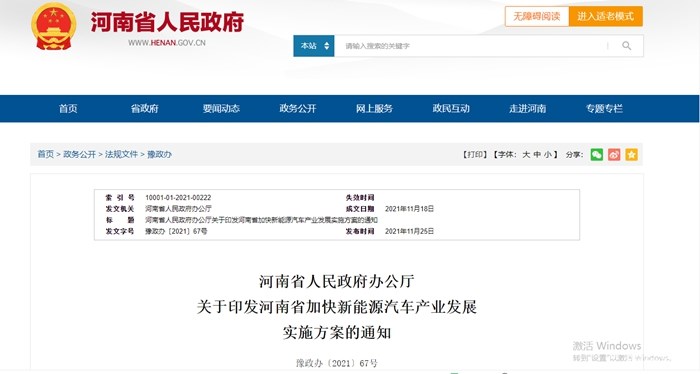Open the 政民互动 navigation item
The width and height of the screenshot is (700, 374).
451,108
